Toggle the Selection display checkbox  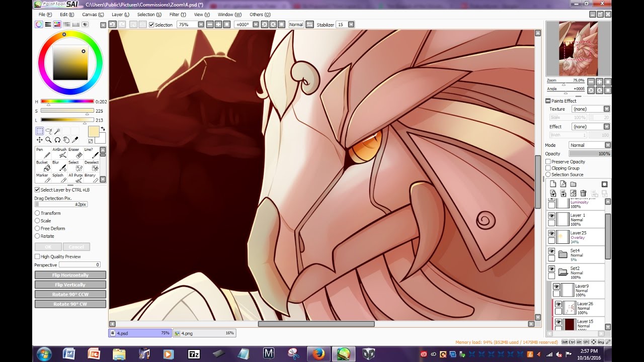click(151, 25)
